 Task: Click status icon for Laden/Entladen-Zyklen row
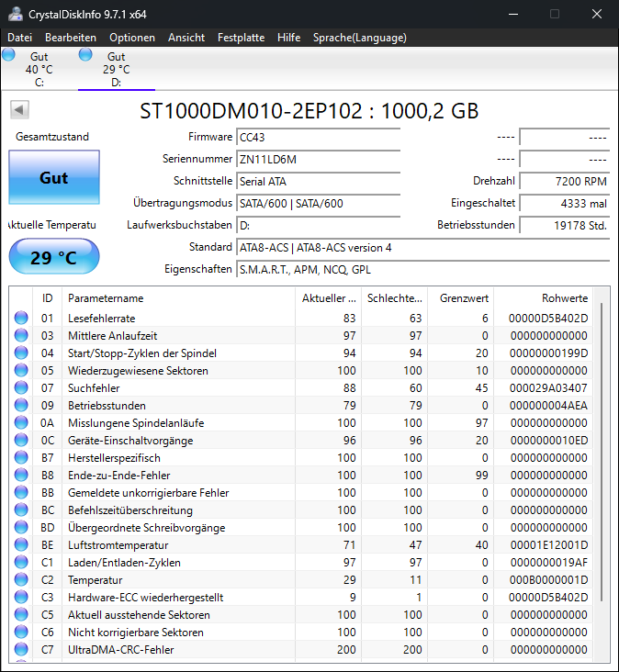coord(21,562)
